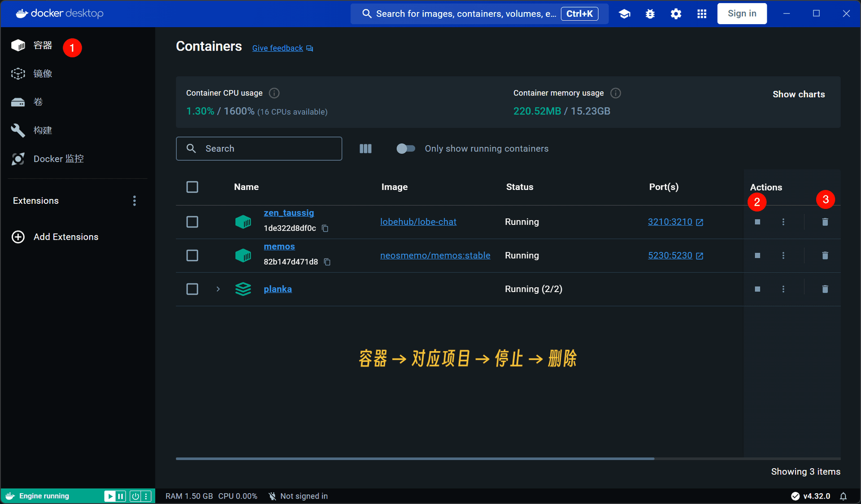The width and height of the screenshot is (861, 504).
Task: Open the notifications bell icon
Action: click(x=843, y=496)
